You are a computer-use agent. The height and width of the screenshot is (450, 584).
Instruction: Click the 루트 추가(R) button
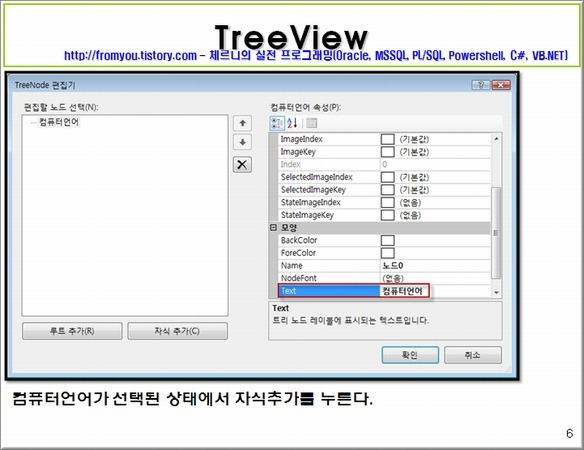(72, 331)
